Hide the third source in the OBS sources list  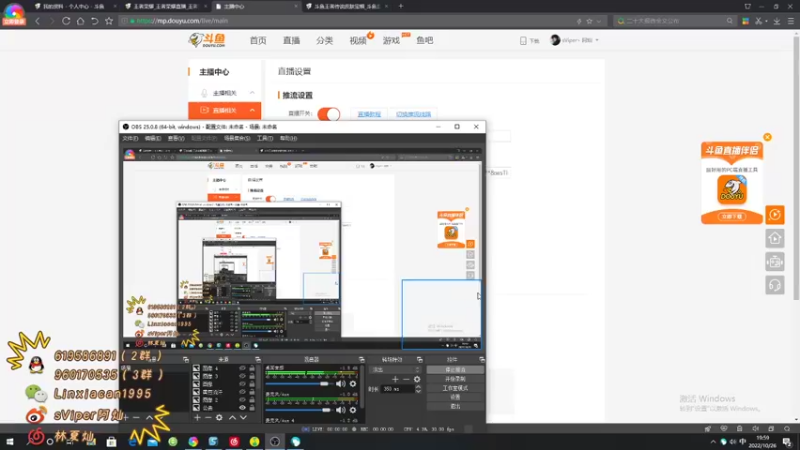(242, 384)
